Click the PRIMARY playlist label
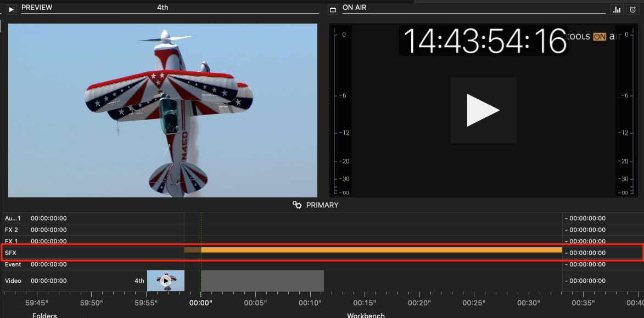Image resolution: width=644 pixels, height=318 pixels. pos(322,205)
